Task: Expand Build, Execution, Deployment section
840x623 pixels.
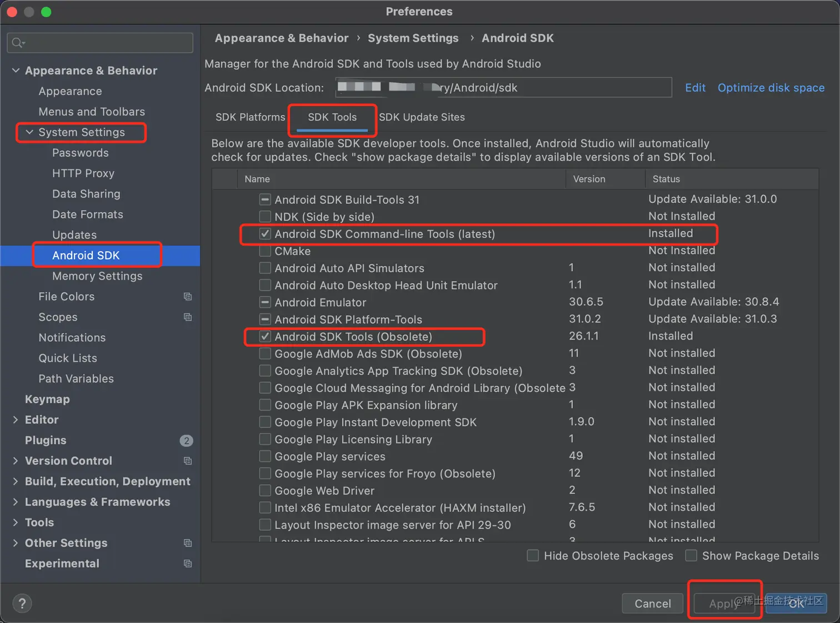Action: pyautogui.click(x=16, y=481)
